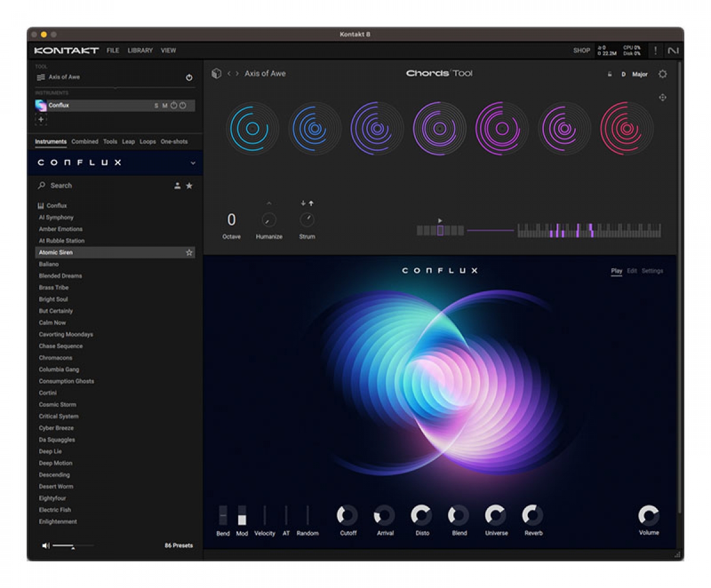Click the speaker icon for preview volume
This screenshot has width=711, height=588.
pos(46,545)
